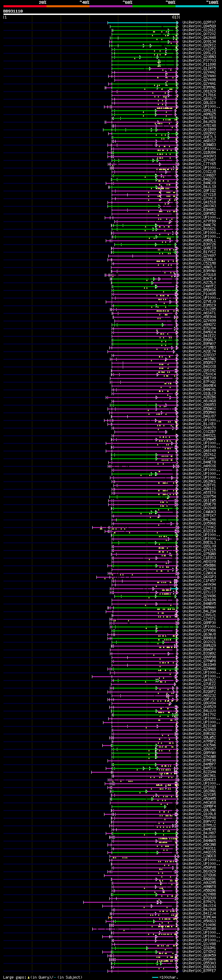Screen dimensions: 222x980
Task: Select the UniRef100_Q8LGC0 label
Action: [199, 103]
